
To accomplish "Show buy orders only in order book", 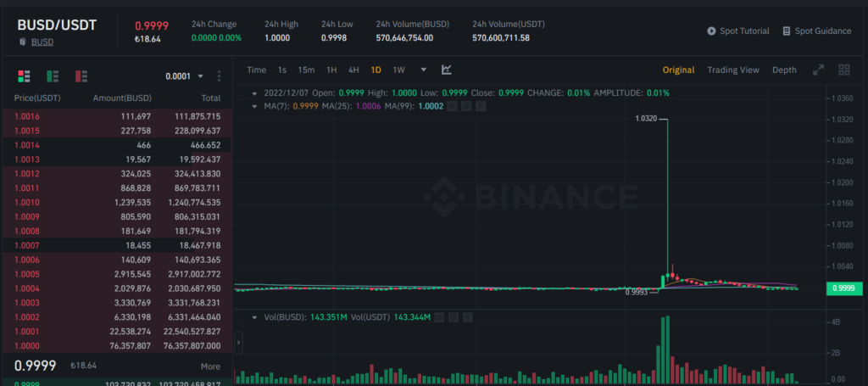I will [x=53, y=76].
